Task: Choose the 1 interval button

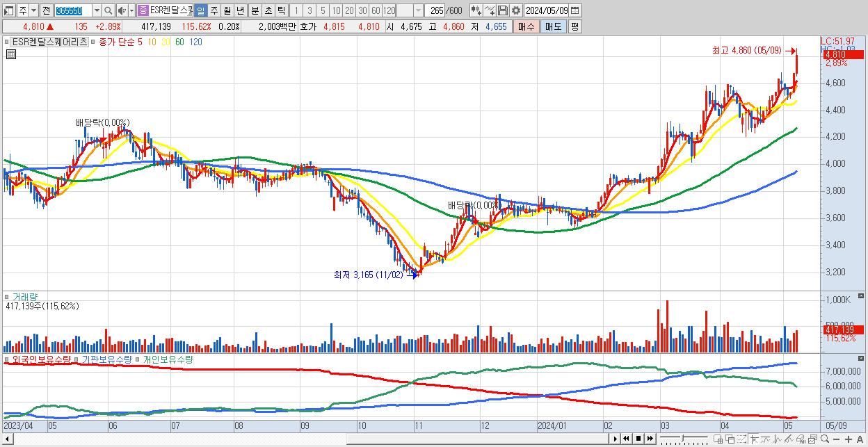Action: point(296,10)
